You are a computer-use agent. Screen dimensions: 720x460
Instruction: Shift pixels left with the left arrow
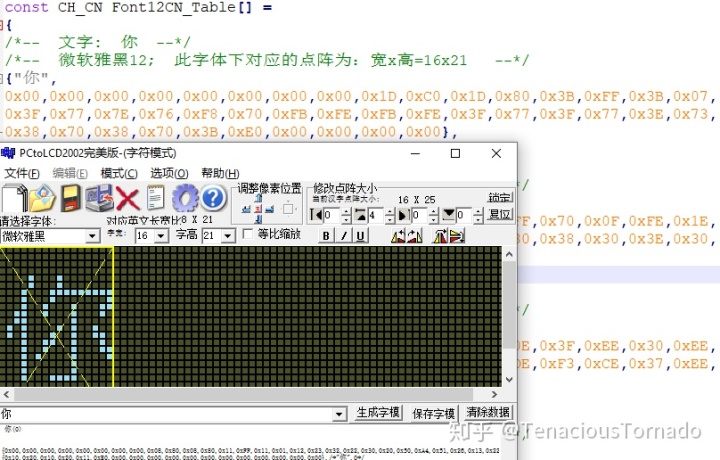[246, 209]
